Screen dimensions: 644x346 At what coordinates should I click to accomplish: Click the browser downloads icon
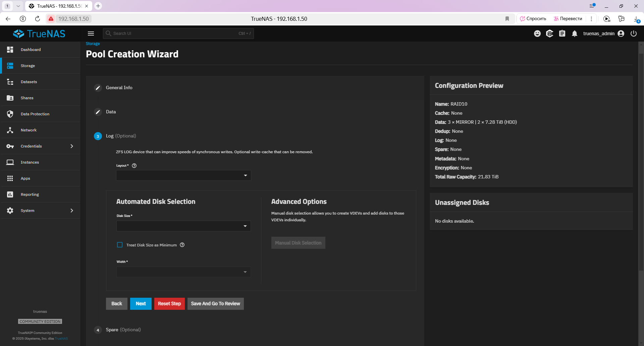(x=636, y=19)
